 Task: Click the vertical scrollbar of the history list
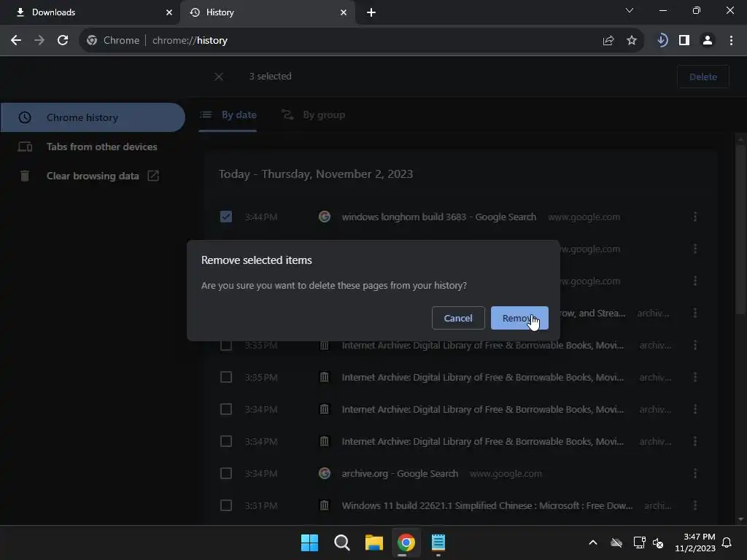[740, 228]
